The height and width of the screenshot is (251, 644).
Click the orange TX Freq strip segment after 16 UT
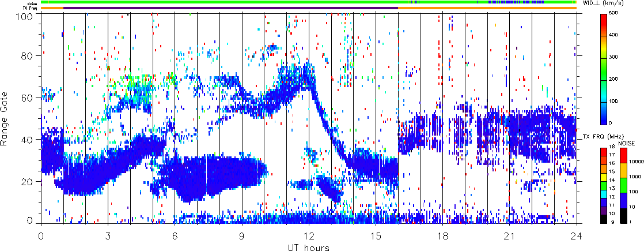[x=487, y=8]
